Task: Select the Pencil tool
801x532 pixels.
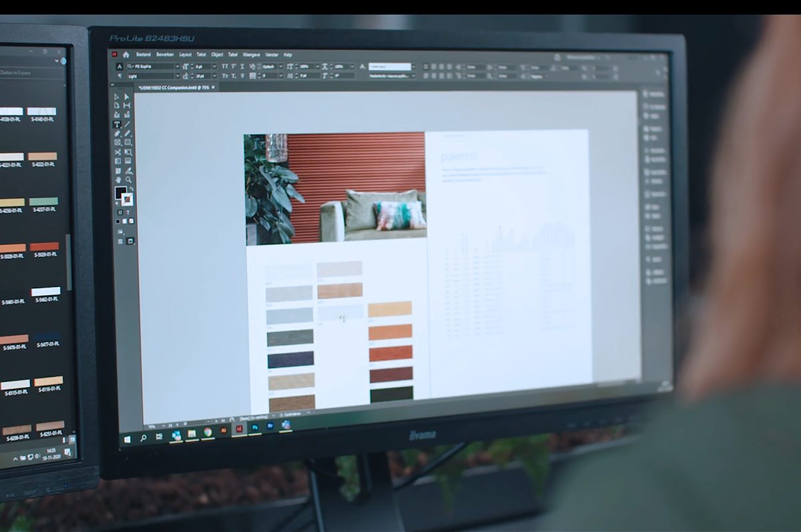Action: pos(127,134)
